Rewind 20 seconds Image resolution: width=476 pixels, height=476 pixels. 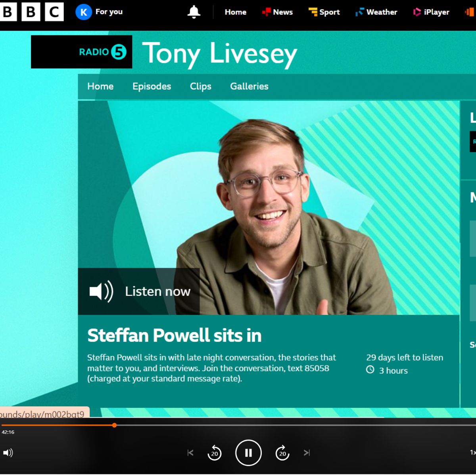click(215, 453)
